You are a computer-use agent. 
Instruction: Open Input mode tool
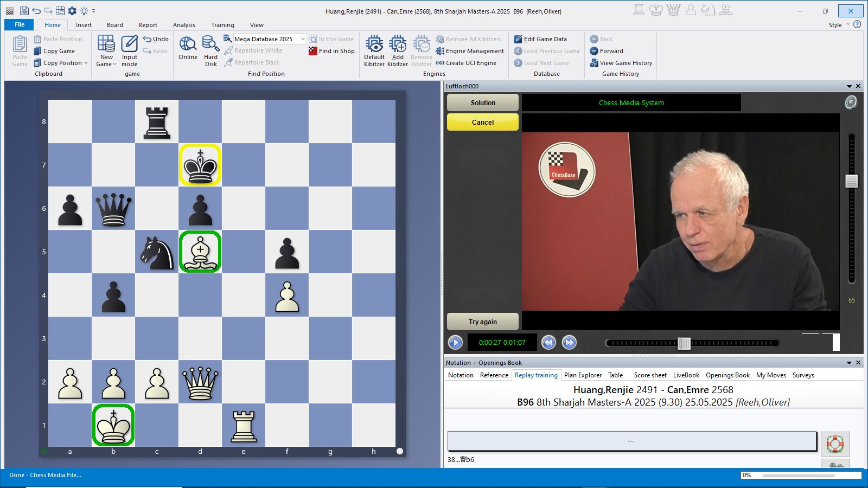[x=129, y=44]
